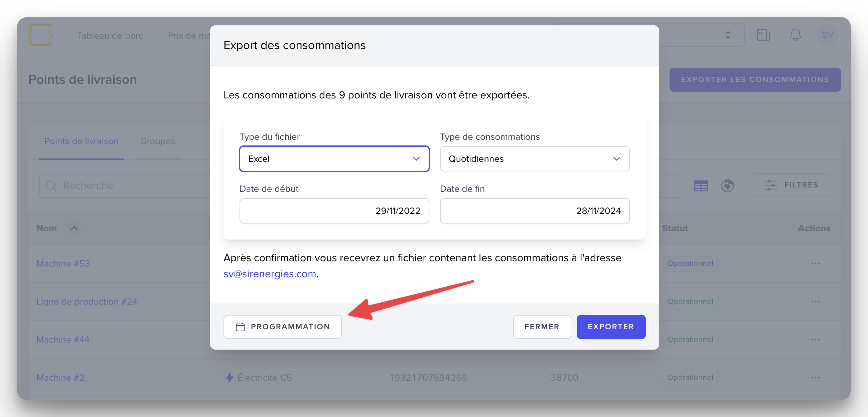Open the news feed icon
The height and width of the screenshot is (417, 868).
(763, 35)
